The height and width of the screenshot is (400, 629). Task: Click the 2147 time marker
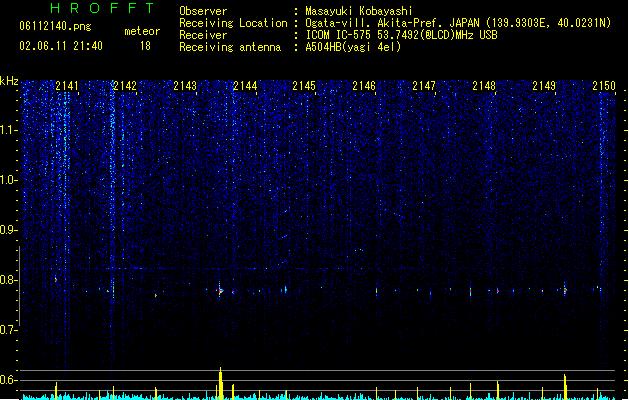pos(424,86)
